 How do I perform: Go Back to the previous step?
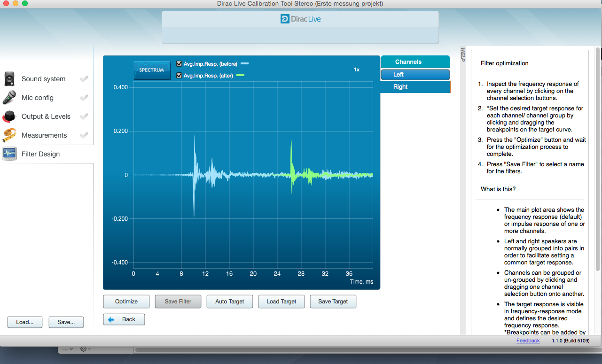[x=124, y=319]
